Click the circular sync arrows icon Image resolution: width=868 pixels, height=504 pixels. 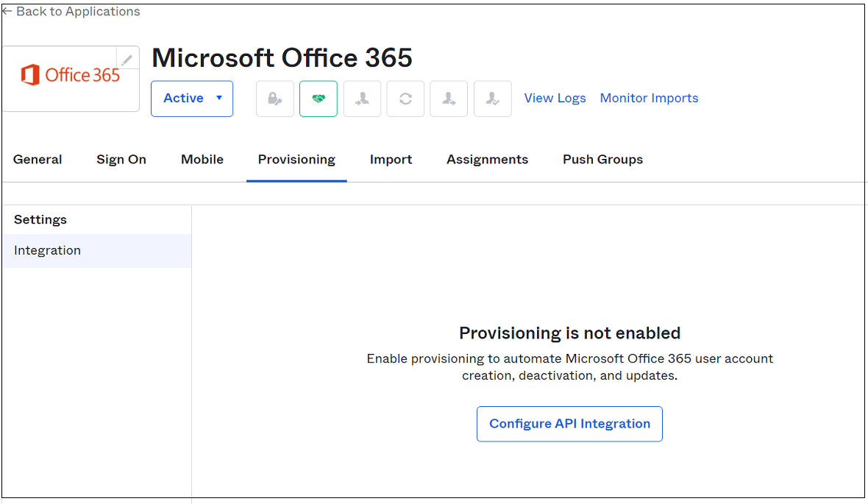point(405,99)
